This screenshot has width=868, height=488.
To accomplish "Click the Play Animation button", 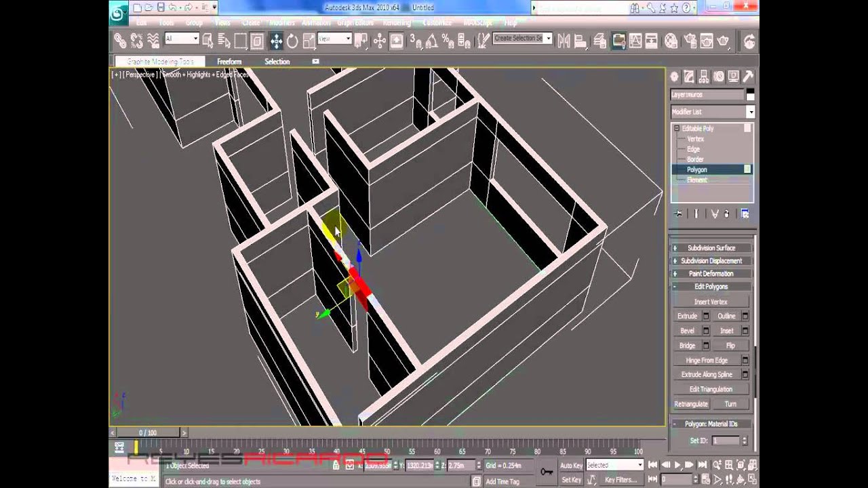I will (x=676, y=465).
